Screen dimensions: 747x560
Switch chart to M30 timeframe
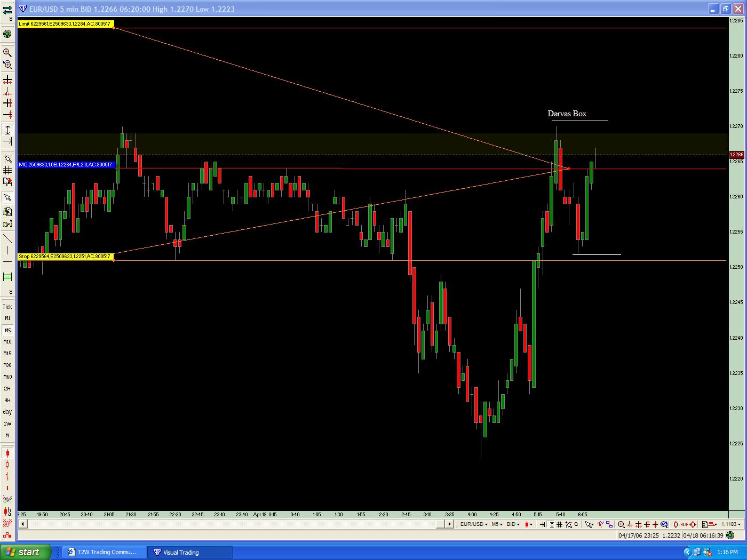point(7,365)
